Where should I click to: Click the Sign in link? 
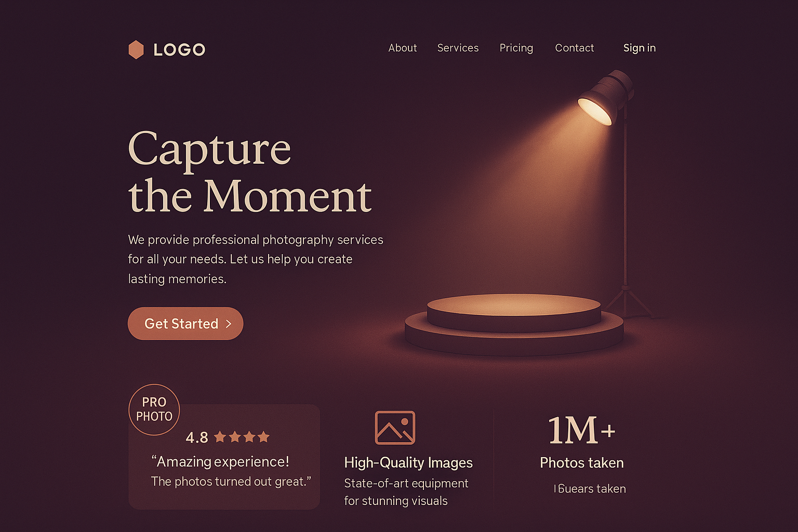coord(640,48)
